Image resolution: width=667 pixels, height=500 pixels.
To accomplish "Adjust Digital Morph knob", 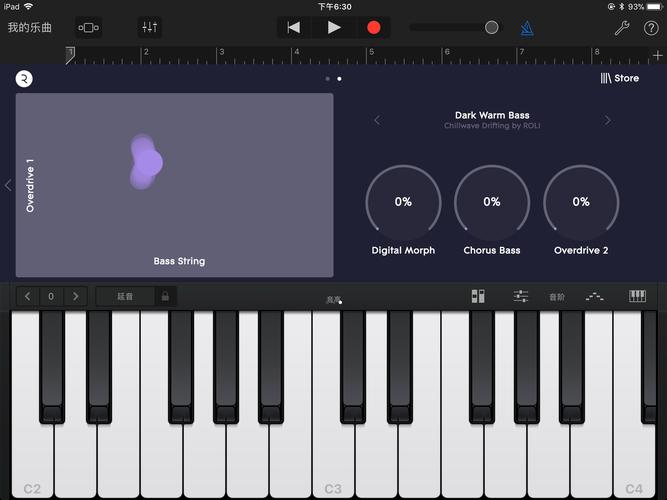I will pyautogui.click(x=403, y=202).
